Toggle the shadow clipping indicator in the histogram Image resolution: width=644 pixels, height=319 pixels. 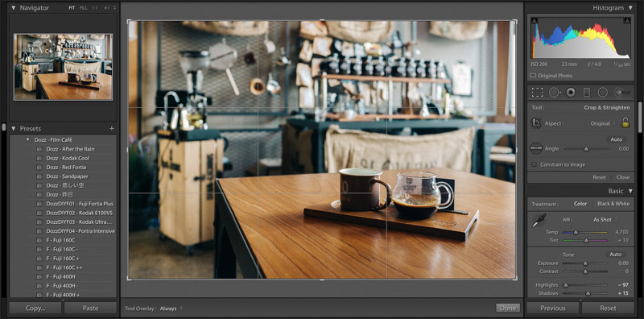534,20
